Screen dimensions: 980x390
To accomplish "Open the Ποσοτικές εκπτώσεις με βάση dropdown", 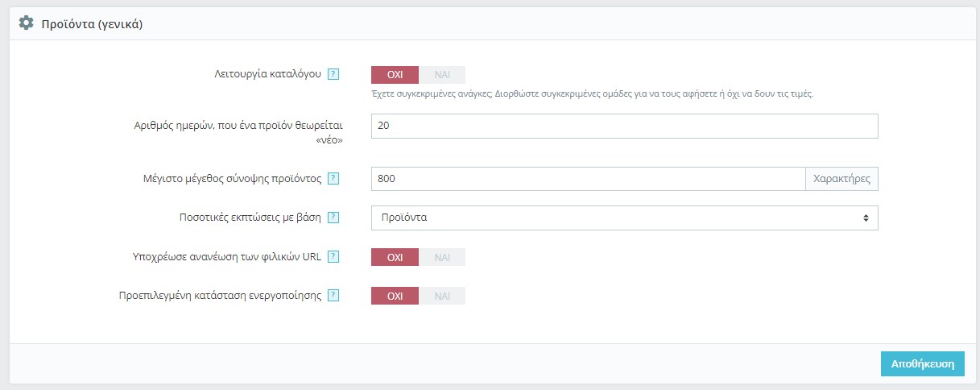I will pos(624,218).
